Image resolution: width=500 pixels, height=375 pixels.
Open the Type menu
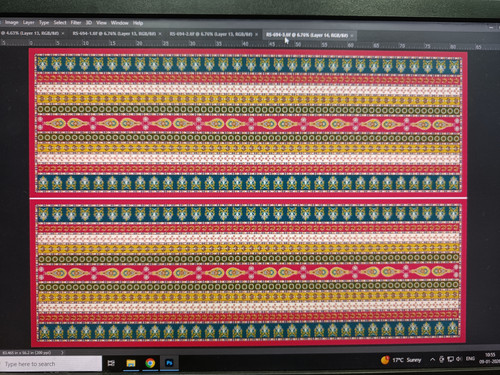pos(44,23)
